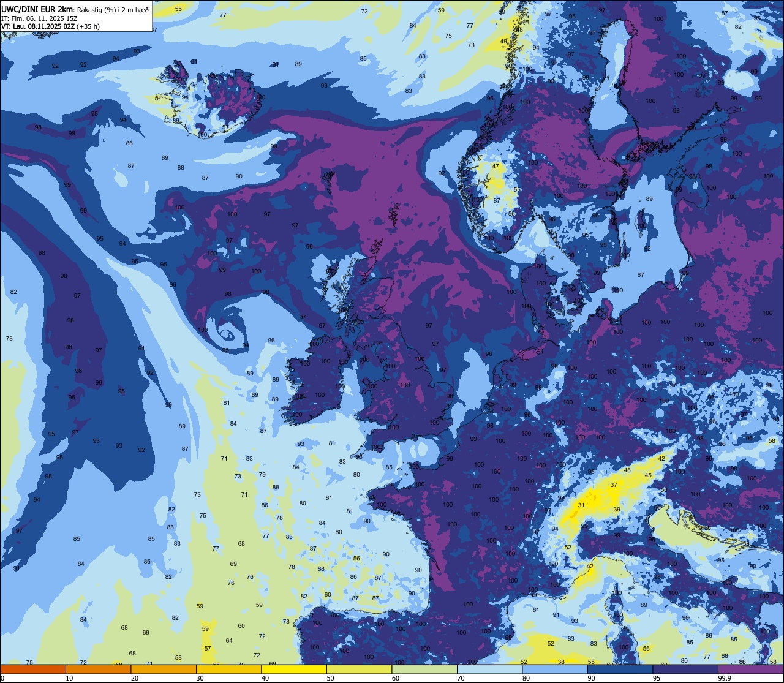784x683 pixels.
Task: Click the humidity value "47" over southern Norway
Action: [x=496, y=167]
